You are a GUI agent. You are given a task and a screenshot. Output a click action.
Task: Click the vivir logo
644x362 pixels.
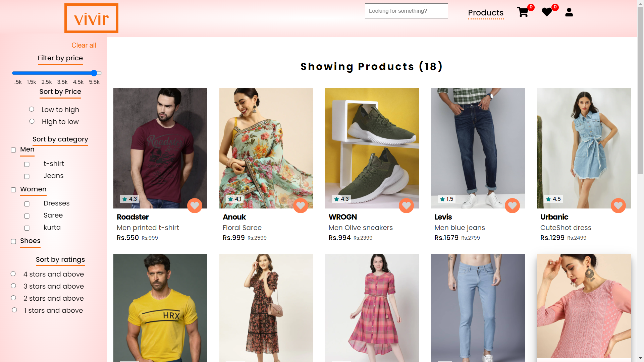click(91, 18)
